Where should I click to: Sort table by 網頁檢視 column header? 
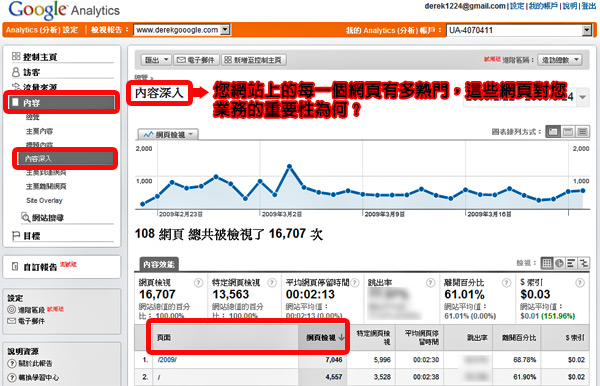(322, 337)
